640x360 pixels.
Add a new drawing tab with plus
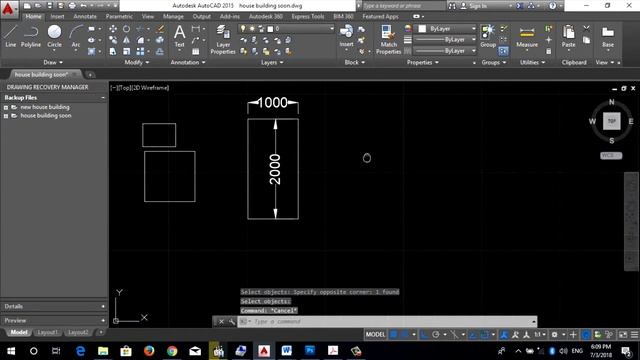pos(90,75)
